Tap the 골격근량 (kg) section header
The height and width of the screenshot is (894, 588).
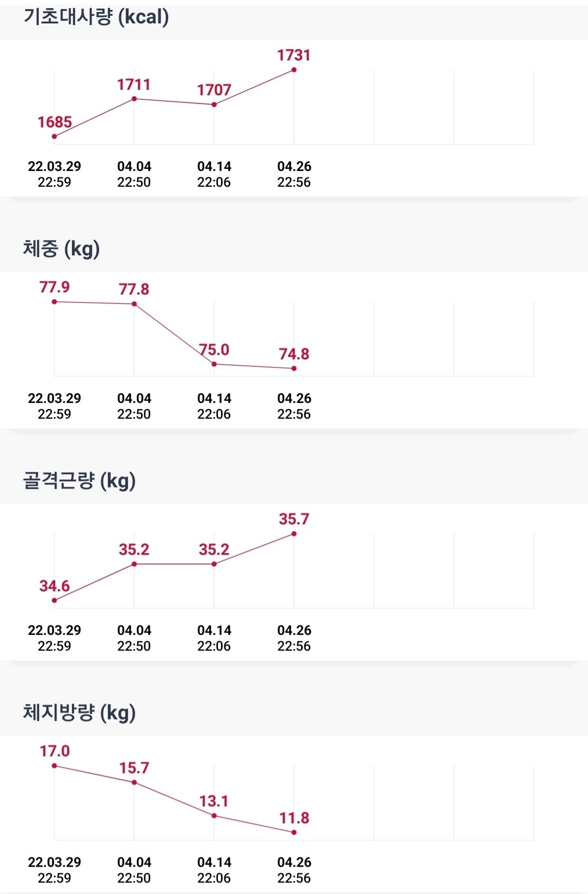pos(79,481)
